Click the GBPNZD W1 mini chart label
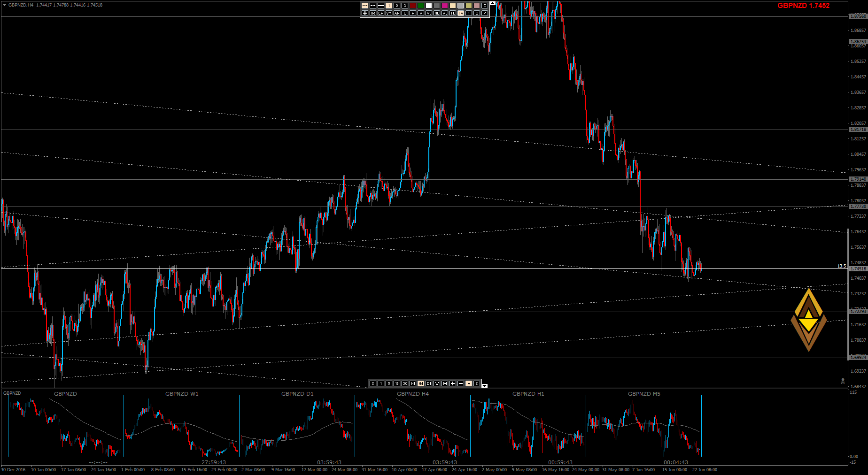This screenshot has width=868, height=475. [x=182, y=394]
